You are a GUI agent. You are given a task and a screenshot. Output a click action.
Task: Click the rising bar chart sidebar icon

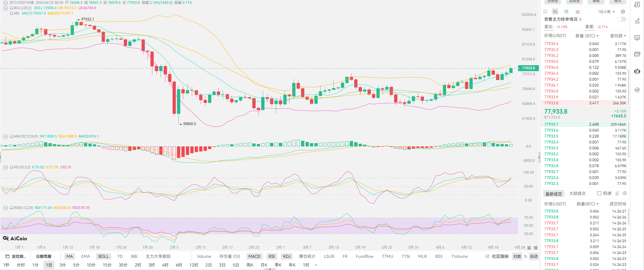pyautogui.click(x=637, y=21)
